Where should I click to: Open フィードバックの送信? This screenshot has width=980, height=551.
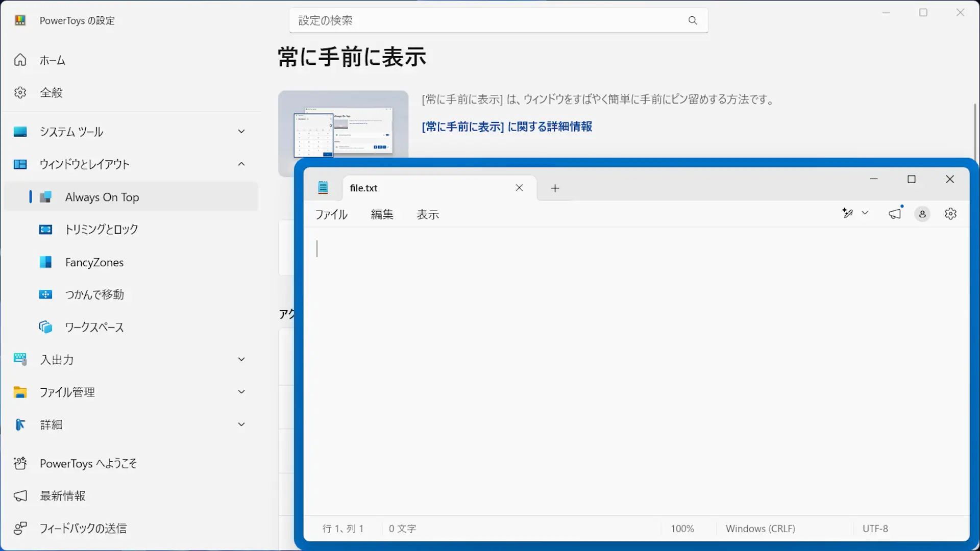pos(131,529)
